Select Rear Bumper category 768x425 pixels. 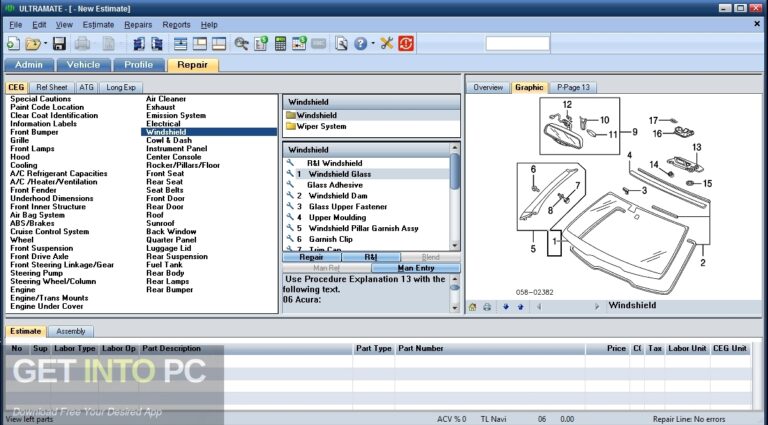(169, 290)
